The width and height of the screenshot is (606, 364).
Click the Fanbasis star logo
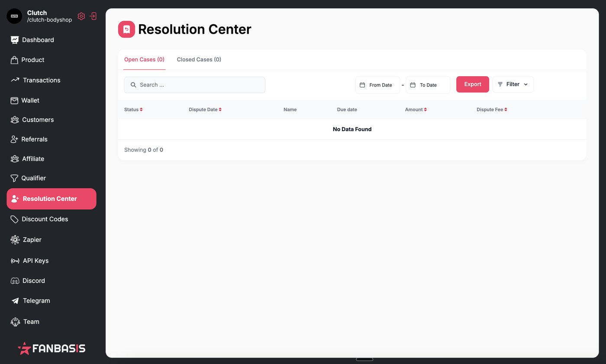(24, 348)
